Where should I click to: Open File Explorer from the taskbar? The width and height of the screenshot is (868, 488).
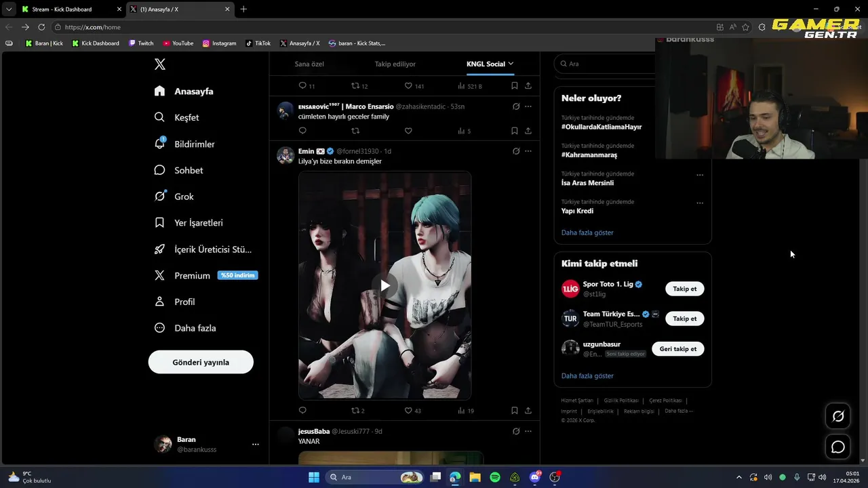coord(475,477)
